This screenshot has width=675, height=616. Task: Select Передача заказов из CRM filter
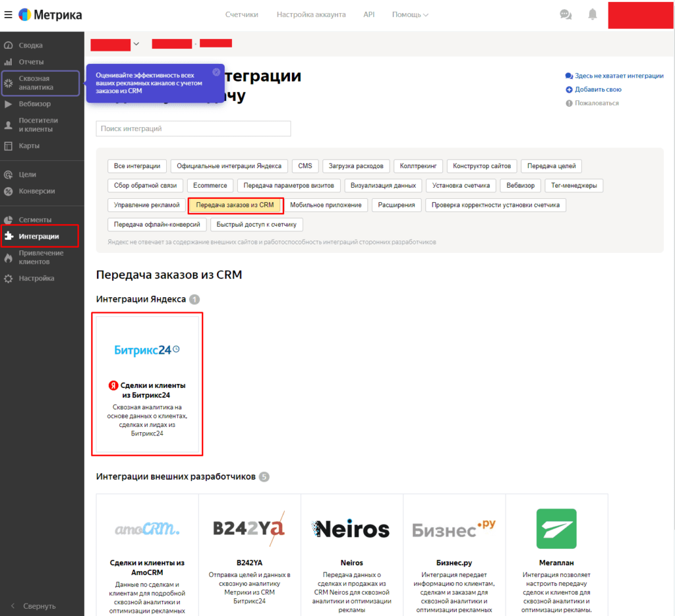click(235, 205)
